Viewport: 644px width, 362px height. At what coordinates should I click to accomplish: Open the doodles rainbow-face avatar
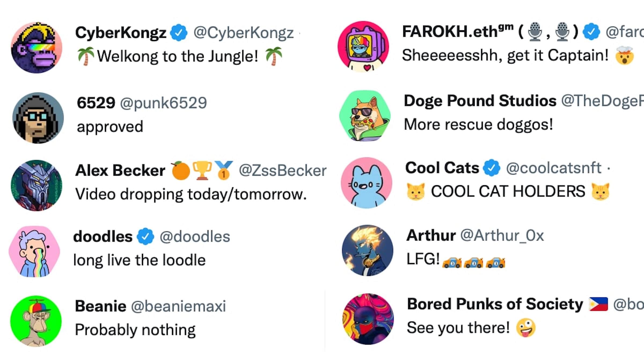click(x=34, y=252)
